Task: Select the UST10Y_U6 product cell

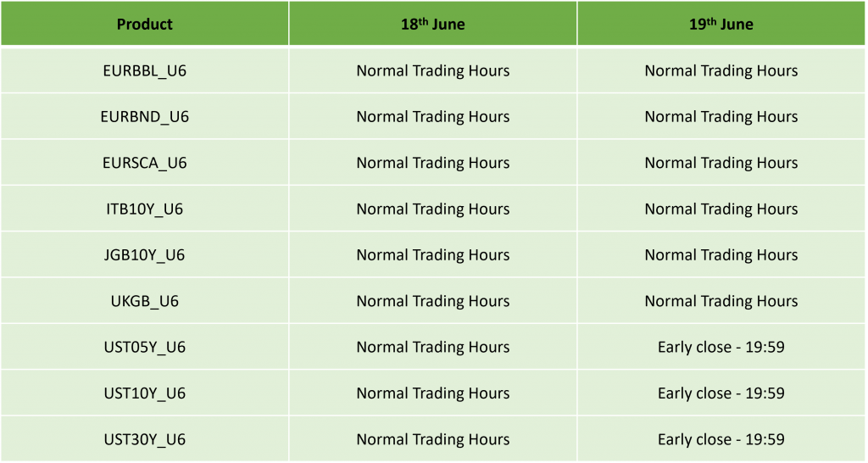Action: coord(144,393)
